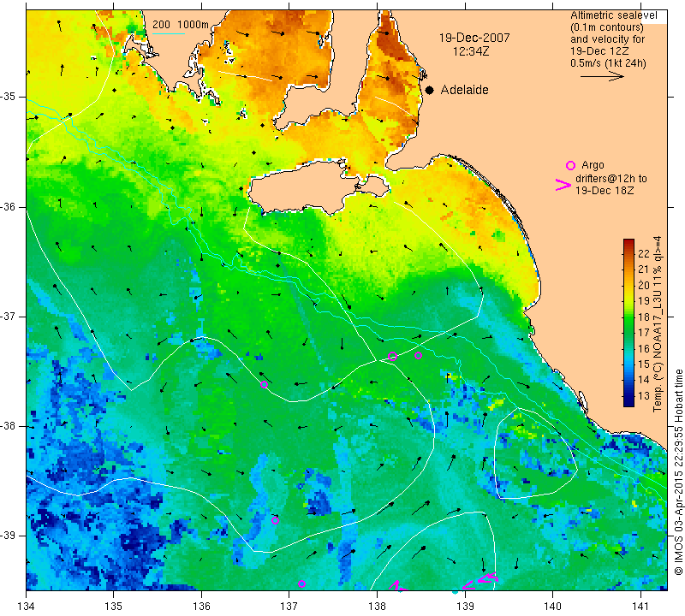Click the 'Temp. (°C) NOAA17_L3U' colorbar title
685x616 pixels.
pos(658,350)
